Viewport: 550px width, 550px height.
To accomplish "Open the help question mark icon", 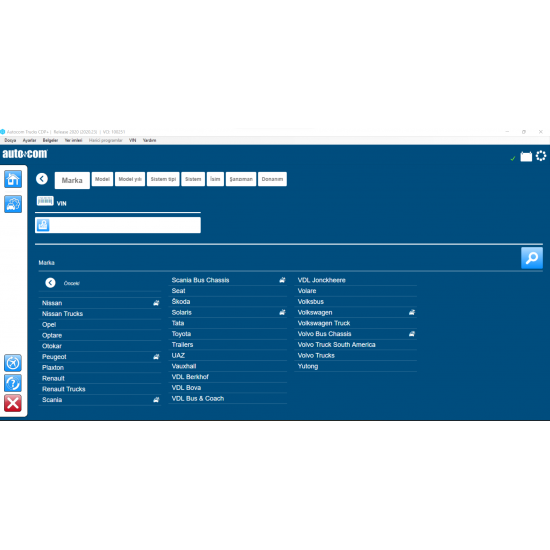I will point(13,383).
